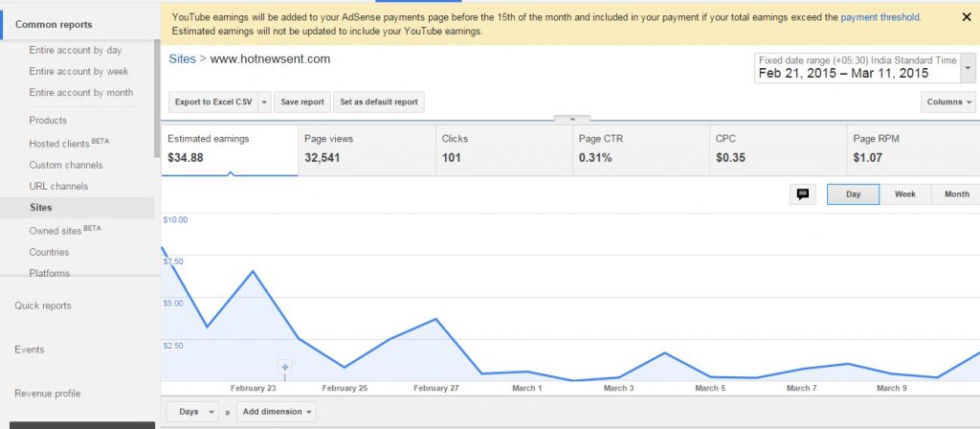
Task: Open the Countries report in sidebar
Action: (49, 252)
